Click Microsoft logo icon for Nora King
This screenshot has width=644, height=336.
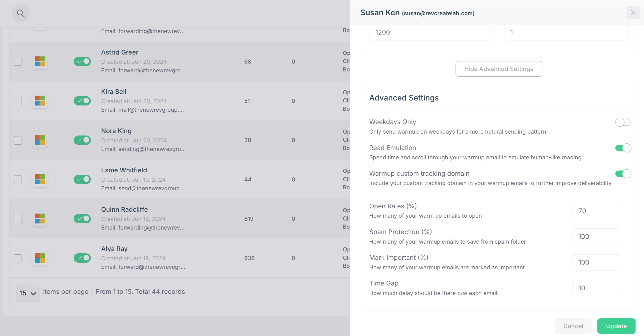click(40, 140)
